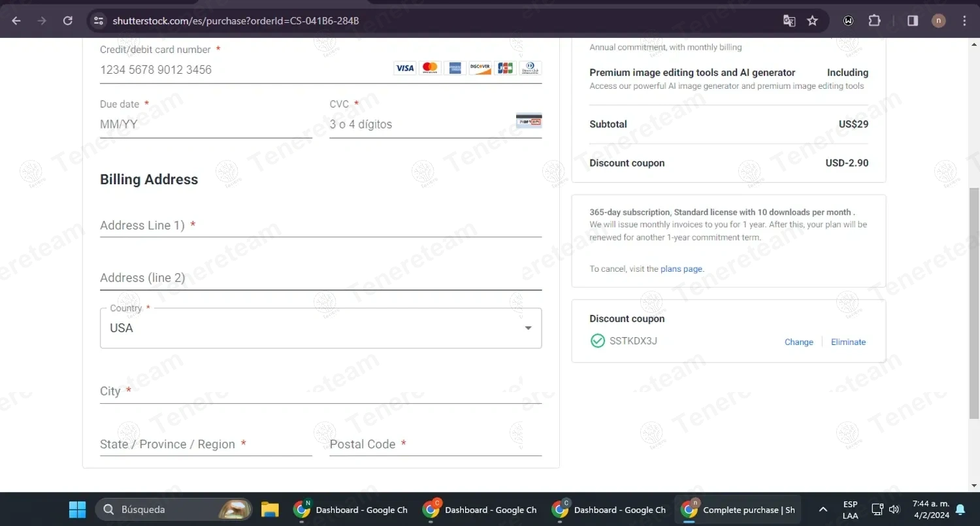Open the Chrome three-dot menu
Screen dimensions: 980x526
[x=964, y=21]
